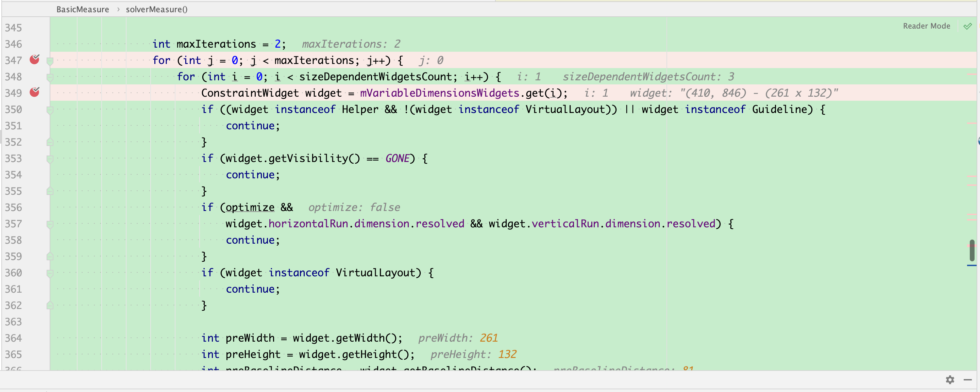Fold the getVisibility if block at line 353
The height and width of the screenshot is (392, 980).
coord(50,159)
